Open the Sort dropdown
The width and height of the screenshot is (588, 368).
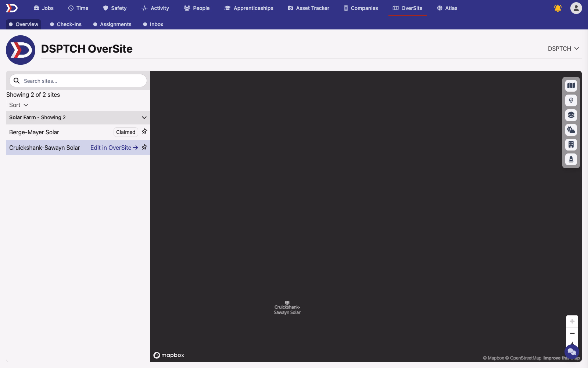tap(19, 105)
